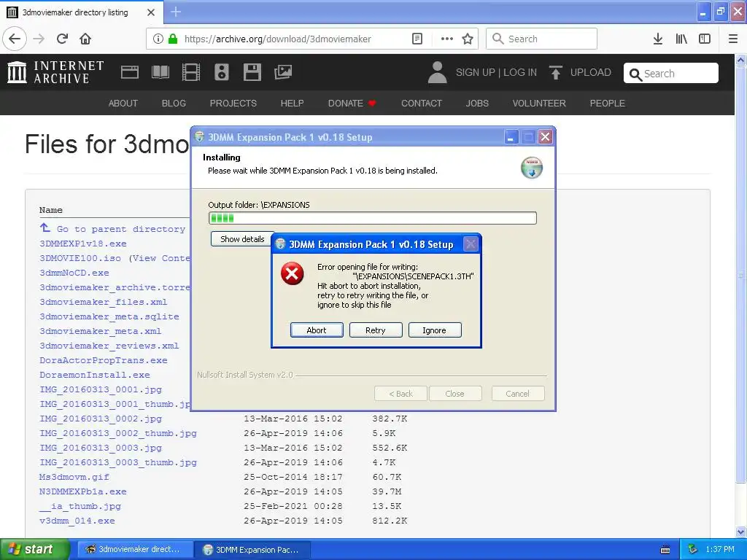Open the Firefox downloads arrow icon

coord(658,39)
